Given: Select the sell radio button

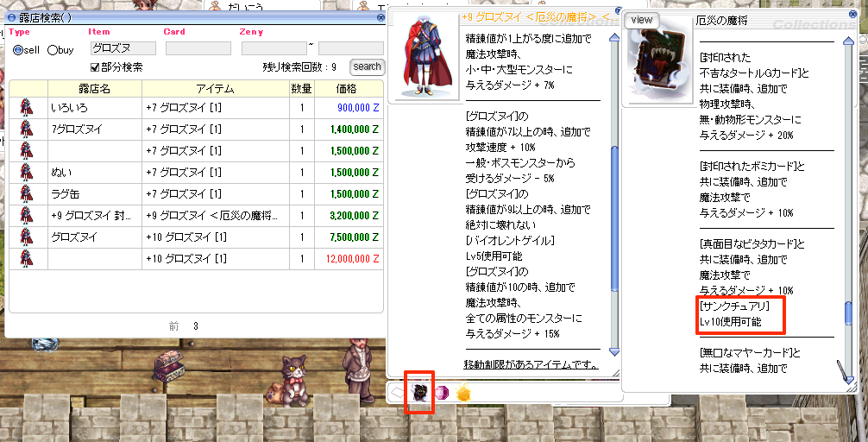Looking at the screenshot, I should pyautogui.click(x=18, y=50).
